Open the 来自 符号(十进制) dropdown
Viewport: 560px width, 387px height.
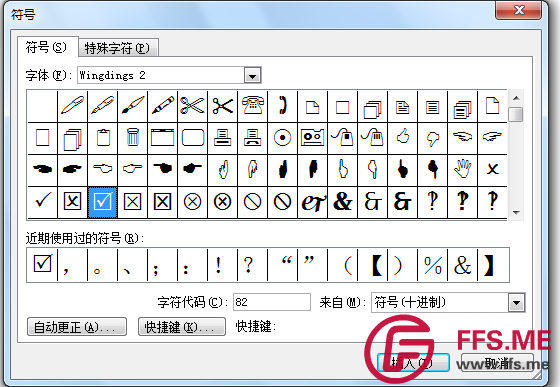(x=516, y=303)
